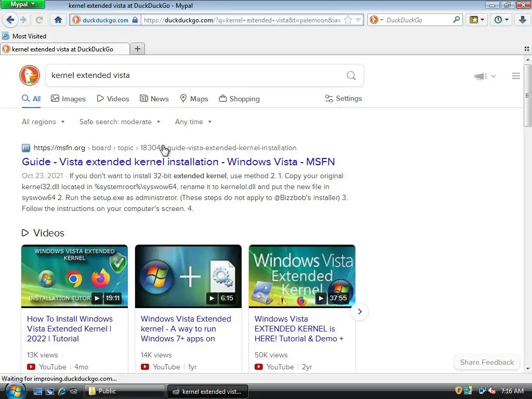This screenshot has width=532, height=399.
Task: Switch to the Public folder taskbar button
Action: 125,392
